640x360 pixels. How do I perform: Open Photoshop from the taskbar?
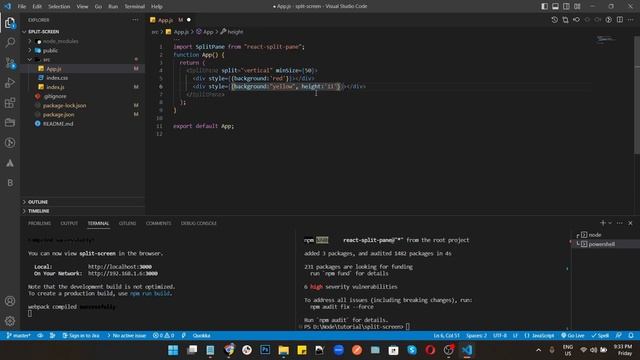click(x=265, y=350)
